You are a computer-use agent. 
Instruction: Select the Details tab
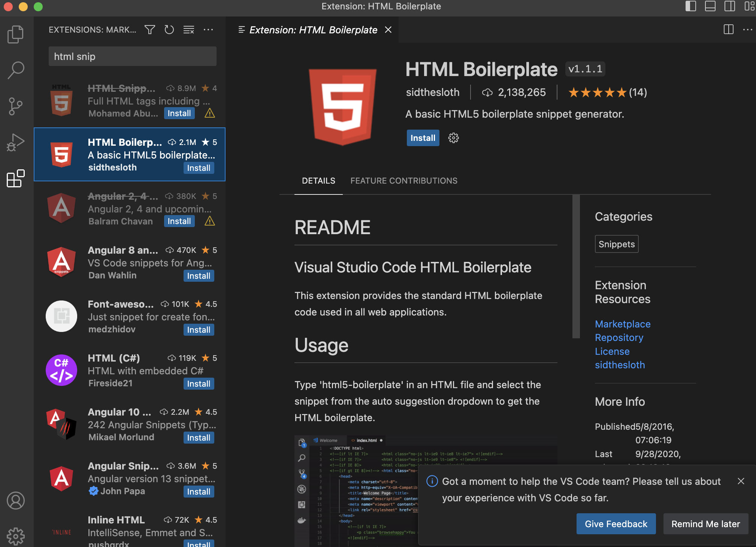coord(318,181)
